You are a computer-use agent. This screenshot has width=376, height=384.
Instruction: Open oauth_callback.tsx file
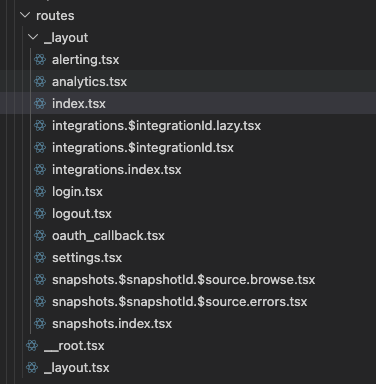tap(108, 236)
